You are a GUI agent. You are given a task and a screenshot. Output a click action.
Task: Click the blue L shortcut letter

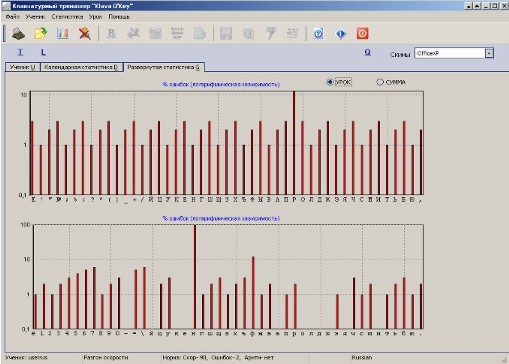(43, 52)
